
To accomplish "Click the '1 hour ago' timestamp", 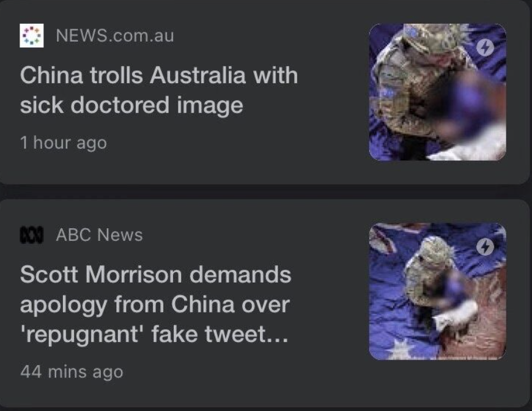I will [64, 143].
